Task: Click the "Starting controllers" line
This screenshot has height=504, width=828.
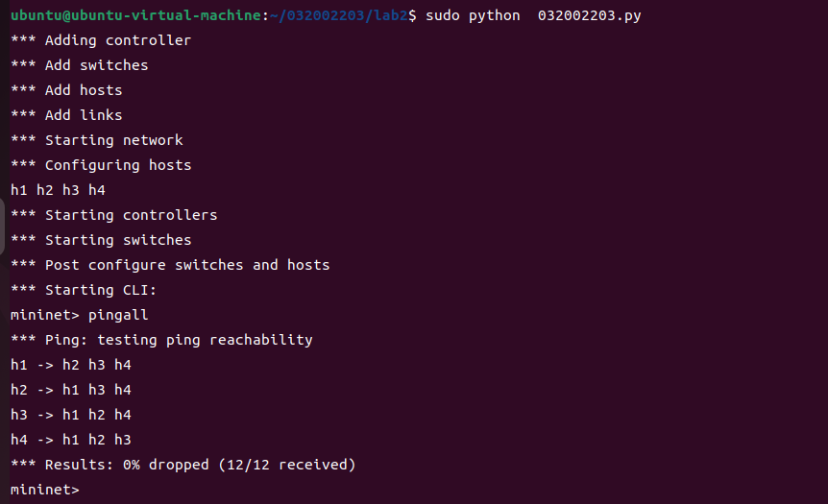Action: [x=114, y=215]
